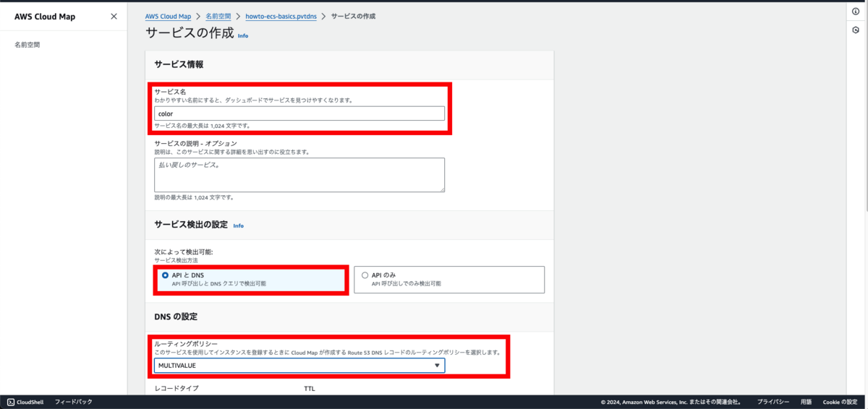Focus the サービスの説明 text area
This screenshot has width=868, height=409.
click(299, 175)
